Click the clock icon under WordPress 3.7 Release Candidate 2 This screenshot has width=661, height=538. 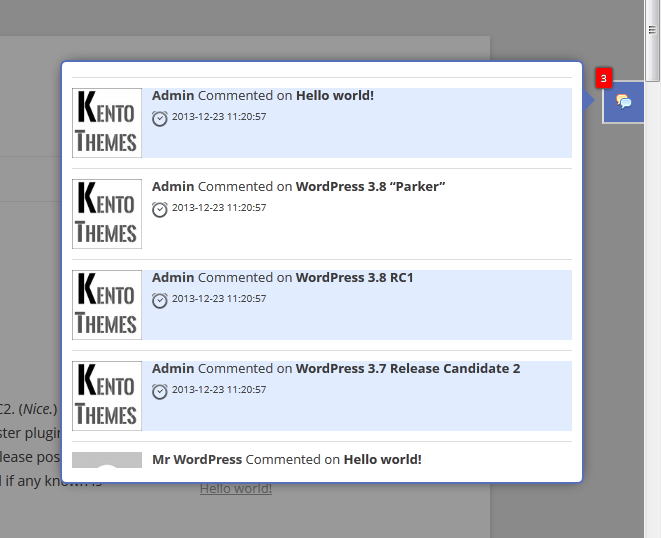tap(160, 392)
